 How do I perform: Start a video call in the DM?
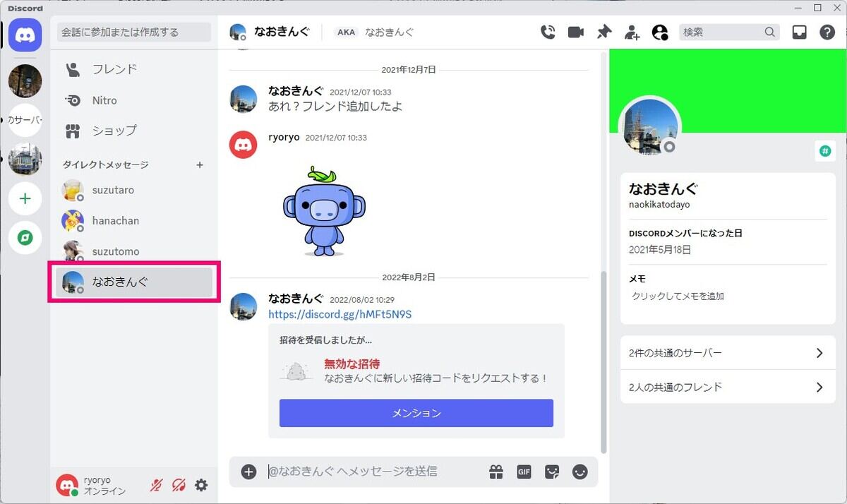(575, 32)
